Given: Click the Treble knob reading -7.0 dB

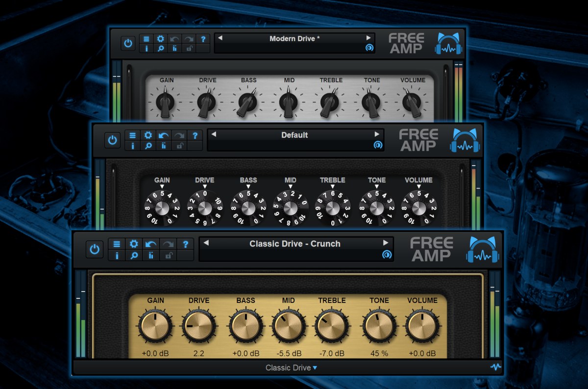Looking at the screenshot, I should [332, 327].
